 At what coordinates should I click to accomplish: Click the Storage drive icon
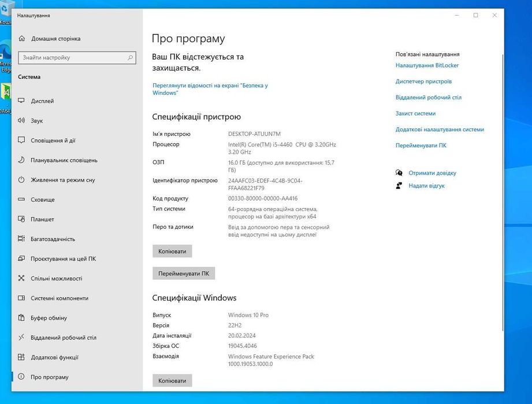click(21, 199)
